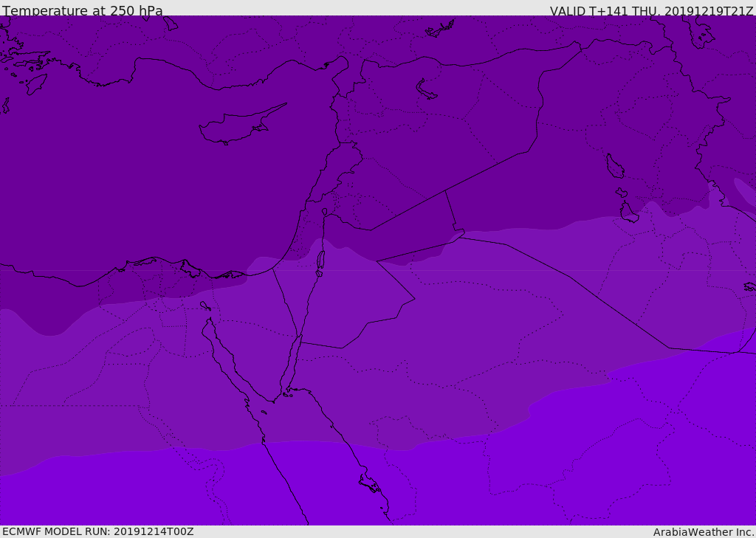756x538 pixels.
Task: Click the 'VALID T+141 THU. 20191219T21Z' label
Action: (651, 11)
